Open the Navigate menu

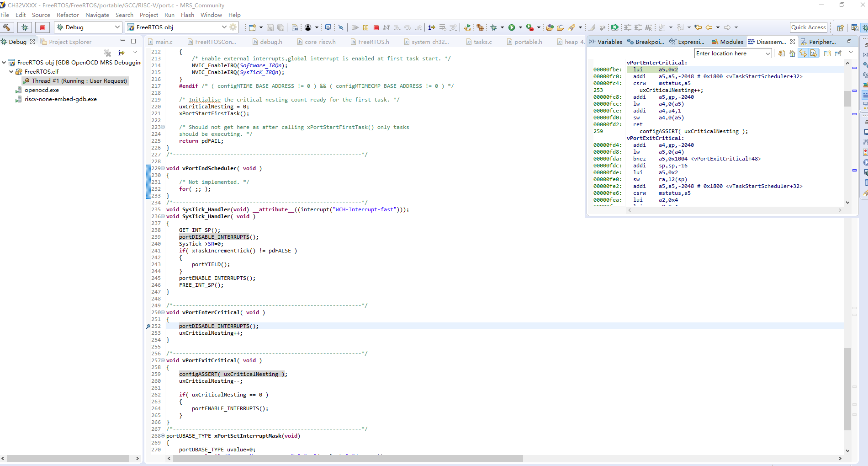97,15
